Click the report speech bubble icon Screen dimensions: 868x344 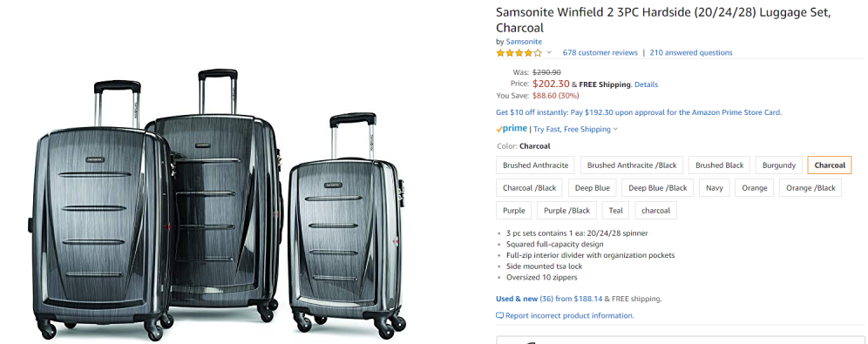coord(500,316)
